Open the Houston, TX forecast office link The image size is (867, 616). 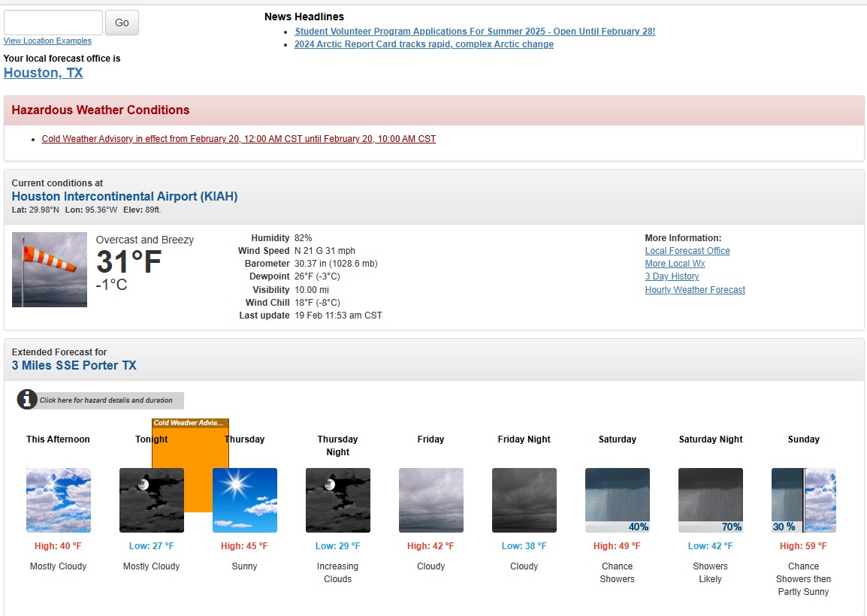[44, 73]
